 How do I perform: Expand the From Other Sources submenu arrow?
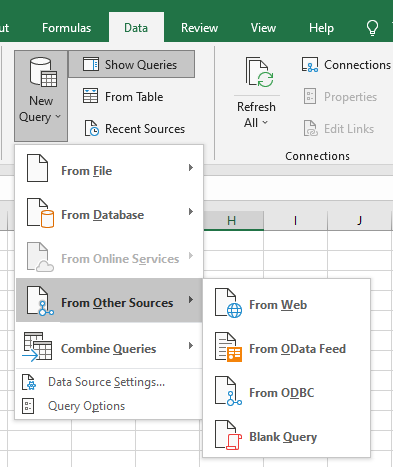coord(191,299)
